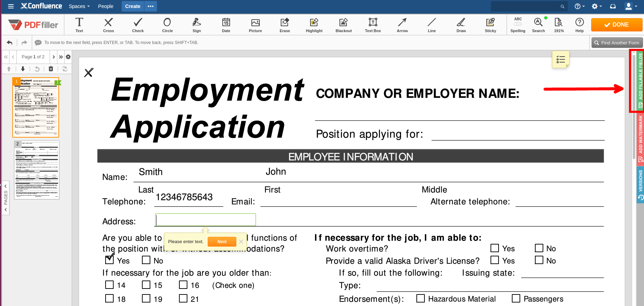This screenshot has width=644, height=306.
Task: Redo the last action
Action: [24, 43]
